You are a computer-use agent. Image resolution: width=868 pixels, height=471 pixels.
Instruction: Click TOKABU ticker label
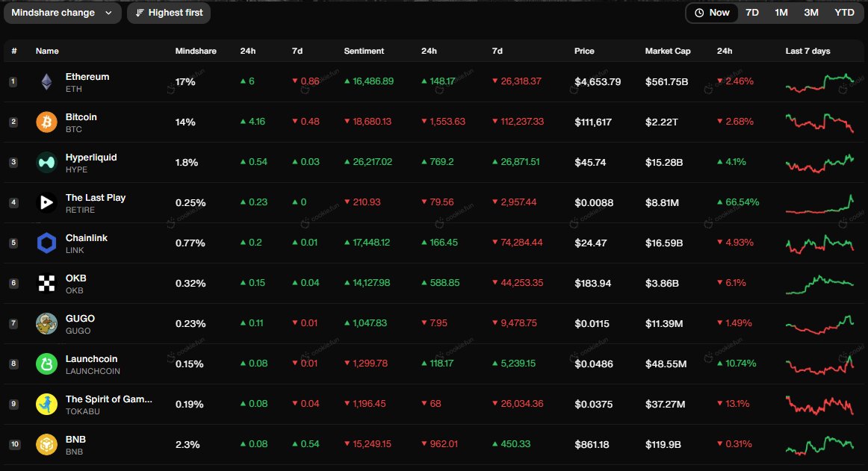point(83,412)
